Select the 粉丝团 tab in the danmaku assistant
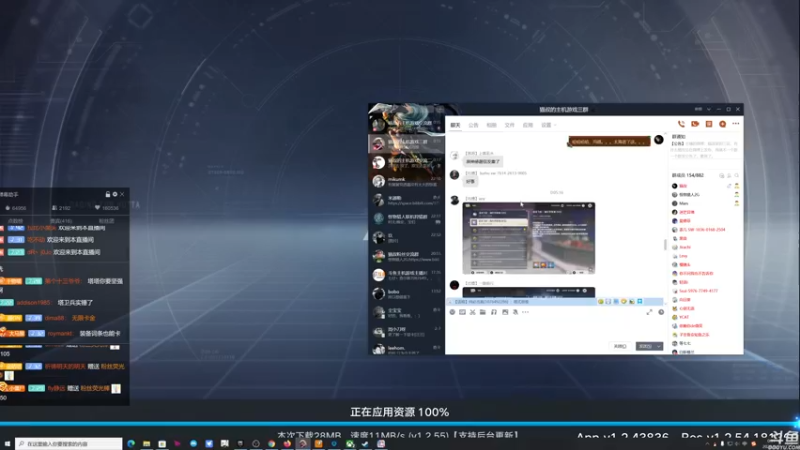 point(106,221)
